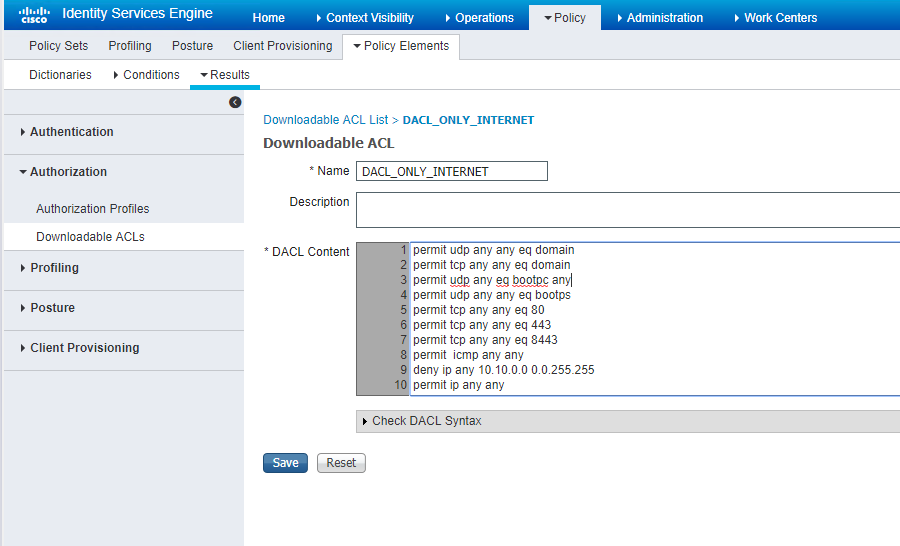The width and height of the screenshot is (900, 546).
Task: Open Policy Elements dropdown tab
Action: [x=401, y=46]
